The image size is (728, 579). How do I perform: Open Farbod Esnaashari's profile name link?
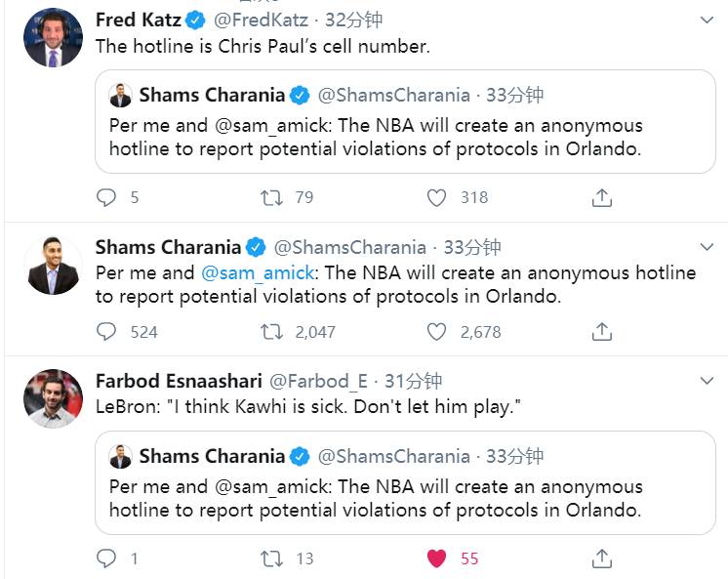coord(178,381)
